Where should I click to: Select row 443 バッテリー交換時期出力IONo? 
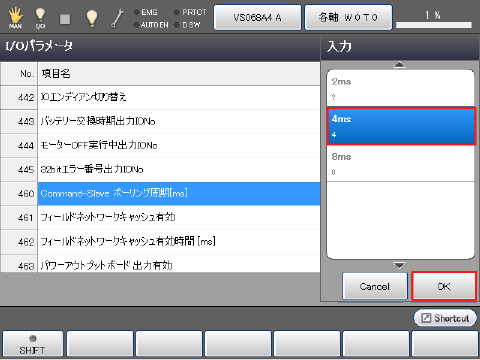[160, 121]
